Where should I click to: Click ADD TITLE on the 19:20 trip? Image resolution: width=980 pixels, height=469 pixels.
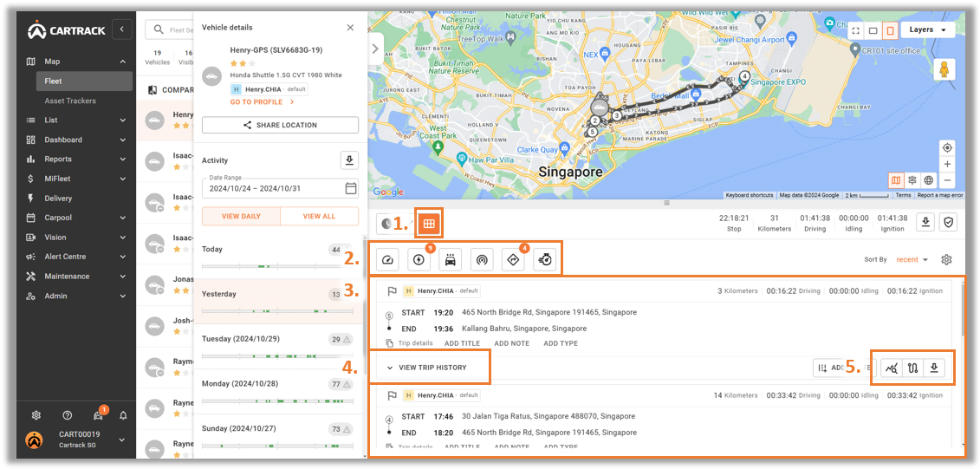tap(462, 343)
